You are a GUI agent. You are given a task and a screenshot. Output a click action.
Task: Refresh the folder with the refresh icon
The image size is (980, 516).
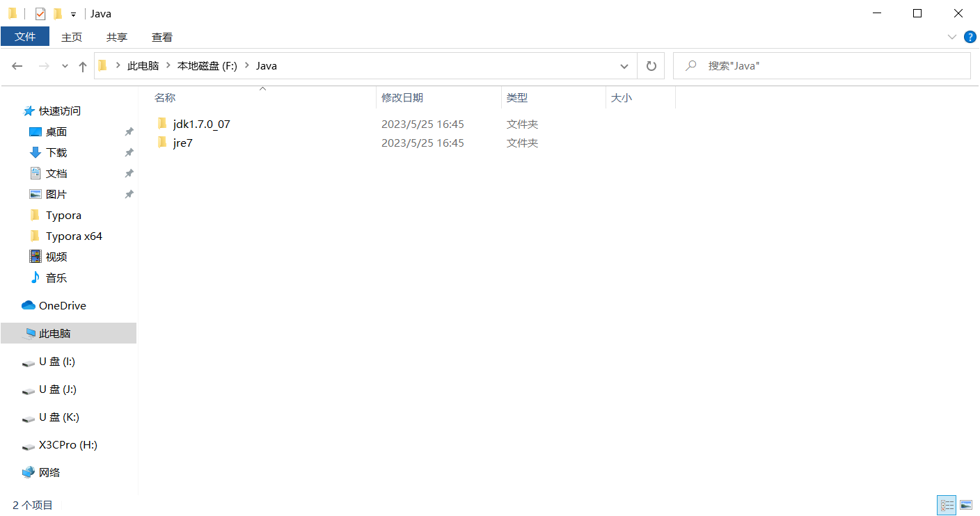(x=651, y=66)
